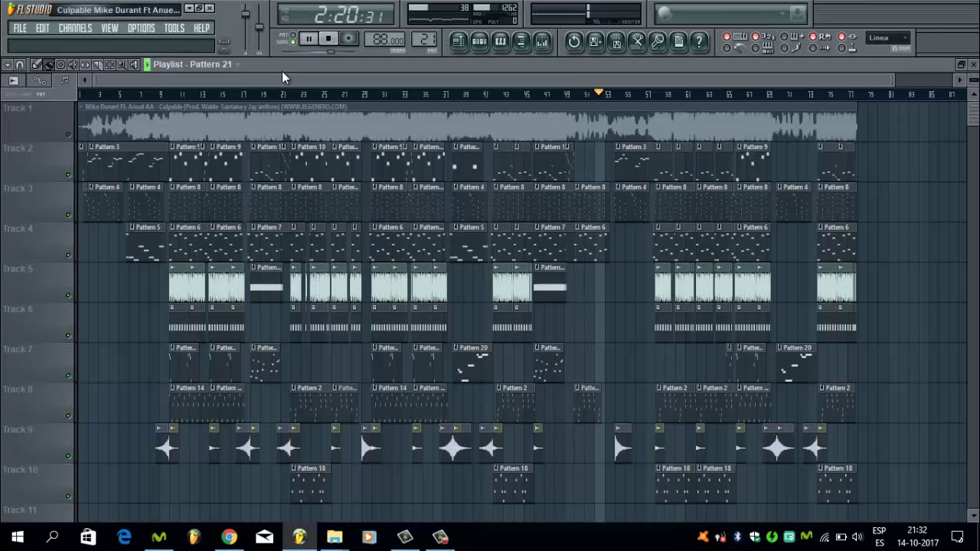Pause the song playback
The height and width of the screenshot is (551, 980).
pos(309,39)
